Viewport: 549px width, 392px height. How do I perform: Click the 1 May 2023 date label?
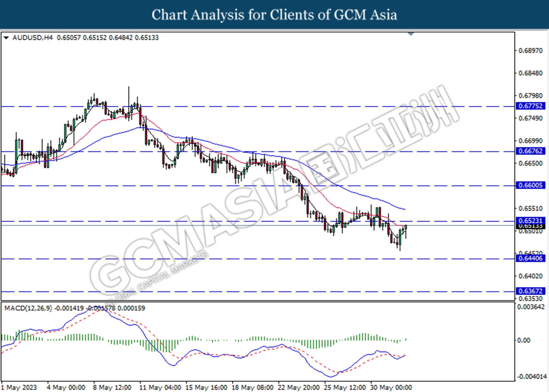click(19, 387)
